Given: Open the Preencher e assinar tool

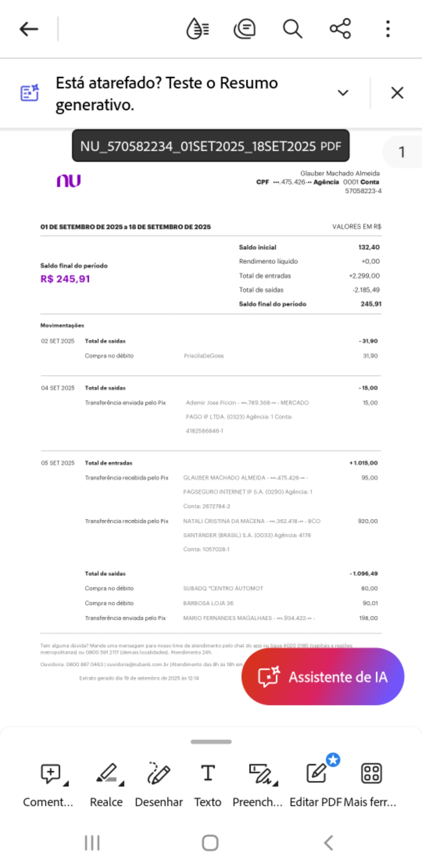Looking at the screenshot, I should point(260,773).
